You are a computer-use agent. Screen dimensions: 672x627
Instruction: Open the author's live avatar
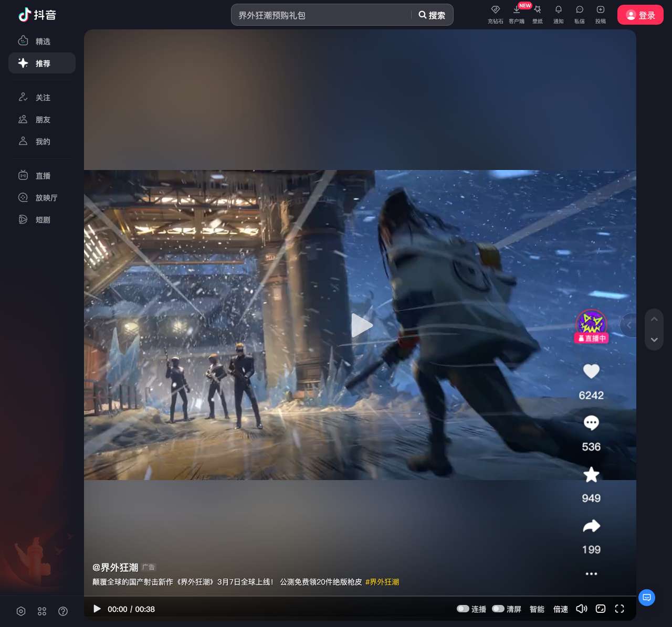tap(591, 326)
